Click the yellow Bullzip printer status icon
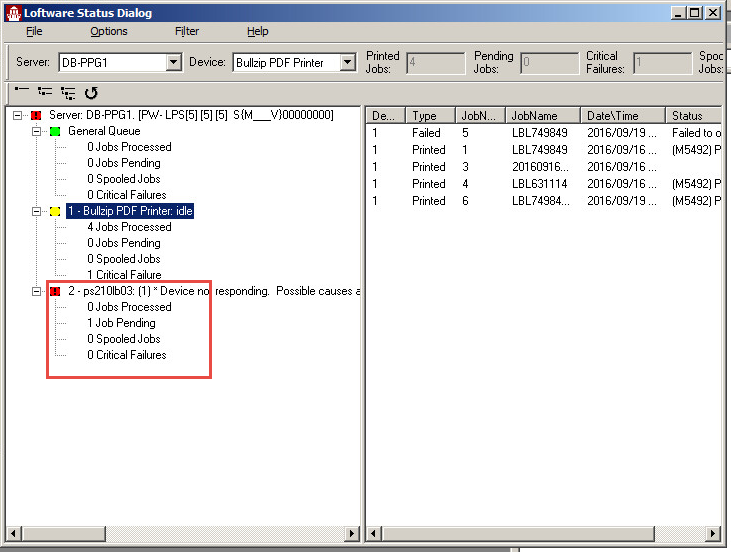The height and width of the screenshot is (552, 731). point(55,211)
